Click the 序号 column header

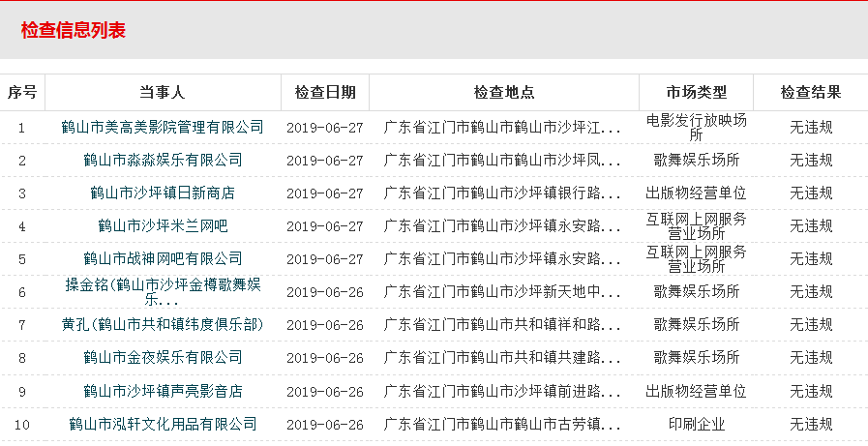click(22, 93)
